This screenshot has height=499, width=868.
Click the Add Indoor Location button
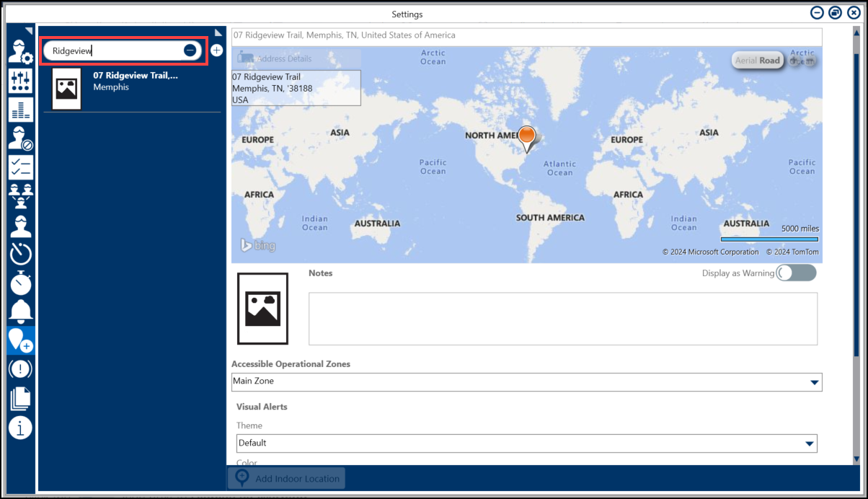click(x=287, y=479)
